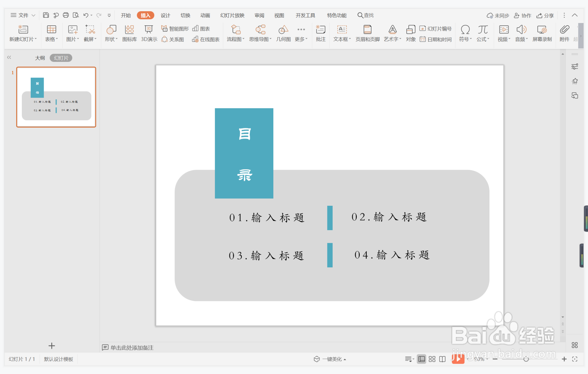Image resolution: width=588 pixels, height=374 pixels.
Task: Insert 页眉和页脚 header and footer
Action: (367, 33)
